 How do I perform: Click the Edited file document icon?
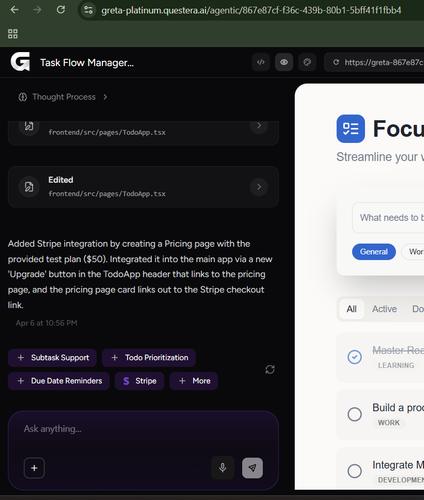[29, 187]
